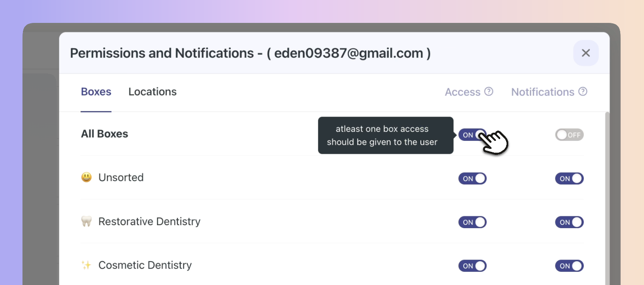Close the Permissions and Notifications dialog
This screenshot has height=285, width=644.
(586, 53)
